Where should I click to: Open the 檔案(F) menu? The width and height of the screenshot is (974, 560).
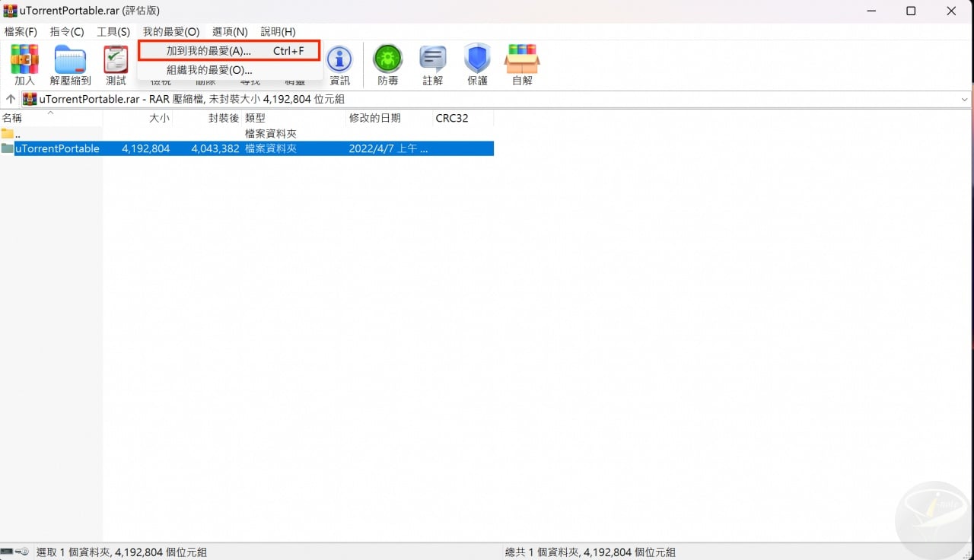pyautogui.click(x=21, y=32)
